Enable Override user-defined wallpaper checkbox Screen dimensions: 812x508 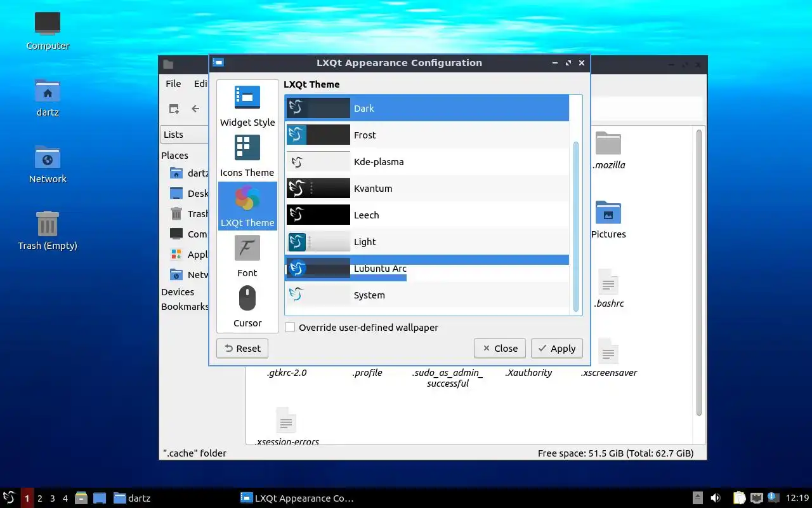pos(290,328)
